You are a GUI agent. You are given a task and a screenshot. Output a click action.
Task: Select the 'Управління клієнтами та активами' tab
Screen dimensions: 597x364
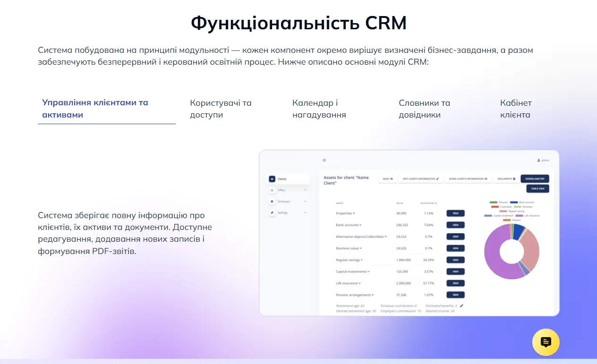[106, 109]
